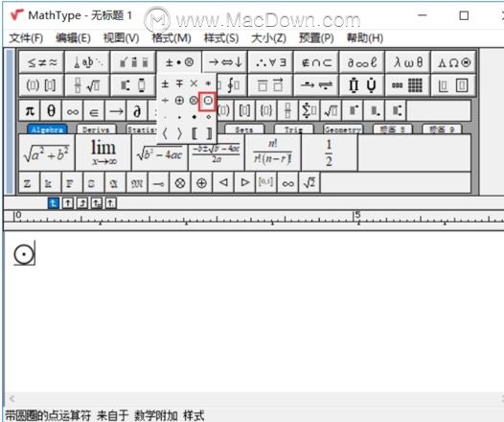Choose the multiplication cross in the operator popup
The height and width of the screenshot is (422, 504).
tap(194, 84)
